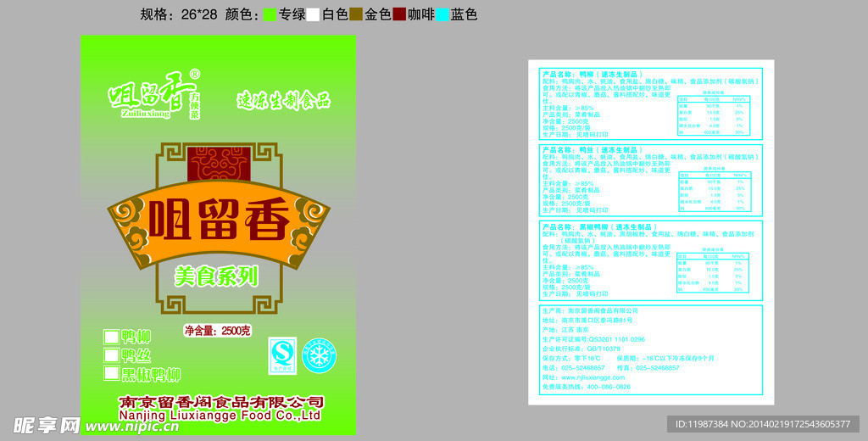Viewport: 868px width, 441px height.
Task: Click the 生产商：南京留香阁食品有限公司 line
Action: (590, 310)
